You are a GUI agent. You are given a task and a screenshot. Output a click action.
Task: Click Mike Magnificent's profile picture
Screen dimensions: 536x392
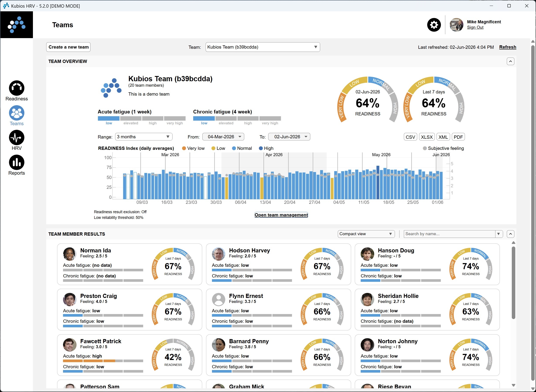(456, 25)
